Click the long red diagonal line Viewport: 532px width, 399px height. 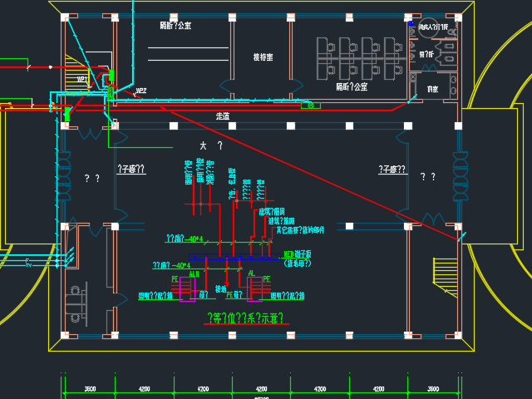coord(316,173)
